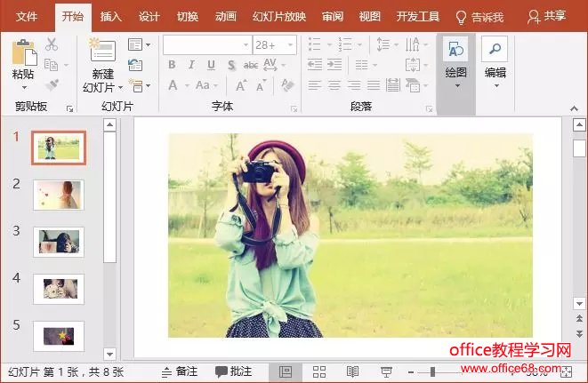The height and width of the screenshot is (383, 588).
Task: Create a new slide with 新建幻灯片 icon
Action: (103, 53)
